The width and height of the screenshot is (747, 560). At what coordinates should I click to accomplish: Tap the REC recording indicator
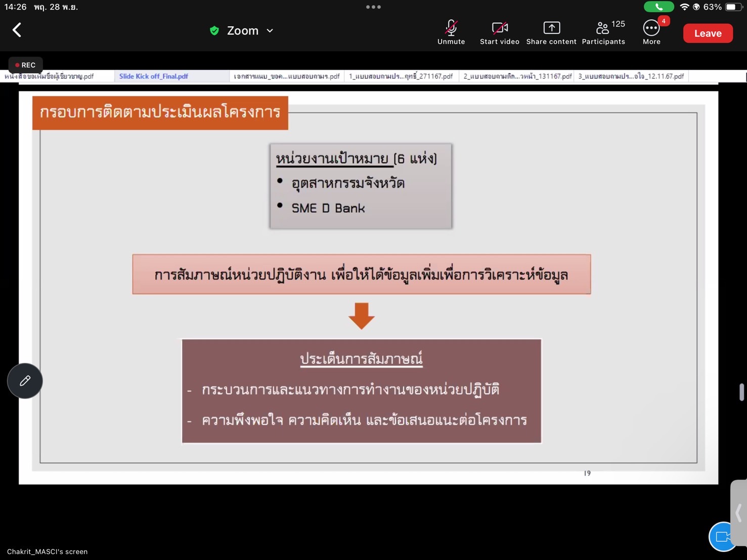coord(25,65)
